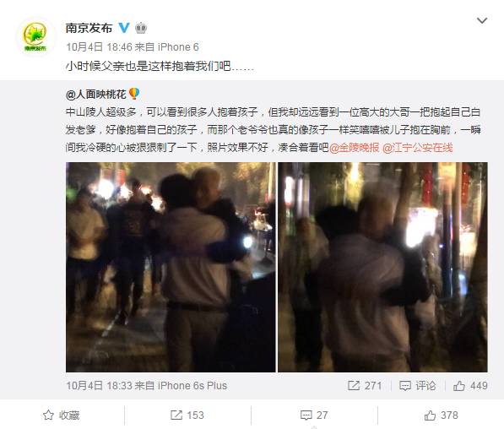504x429 pixels.
Task: Click the iPhone 6 source link
Action: (x=178, y=47)
